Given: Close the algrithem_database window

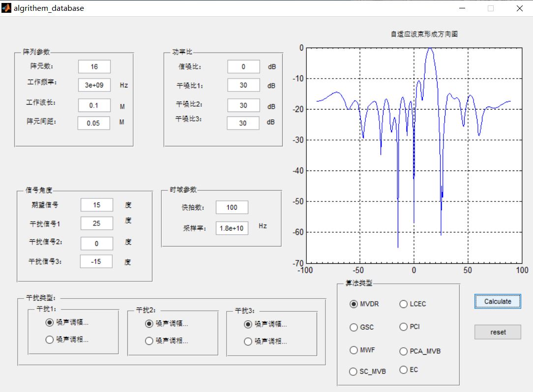Looking at the screenshot, I should (520, 8).
